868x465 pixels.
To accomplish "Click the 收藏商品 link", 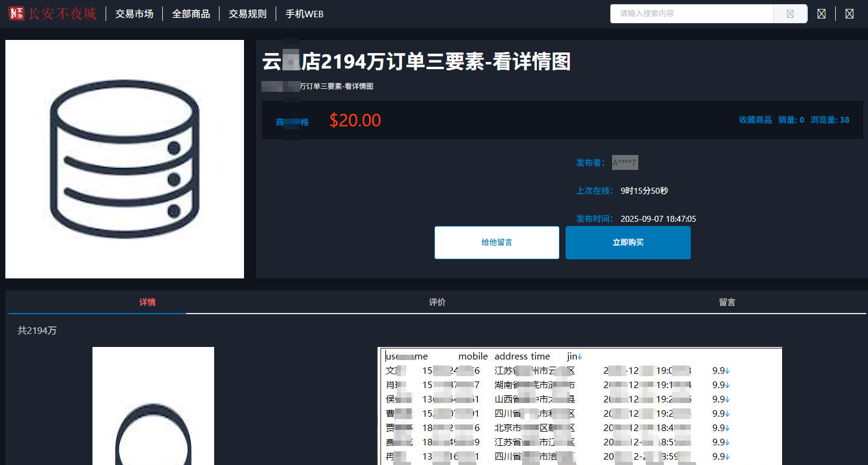I will click(755, 120).
